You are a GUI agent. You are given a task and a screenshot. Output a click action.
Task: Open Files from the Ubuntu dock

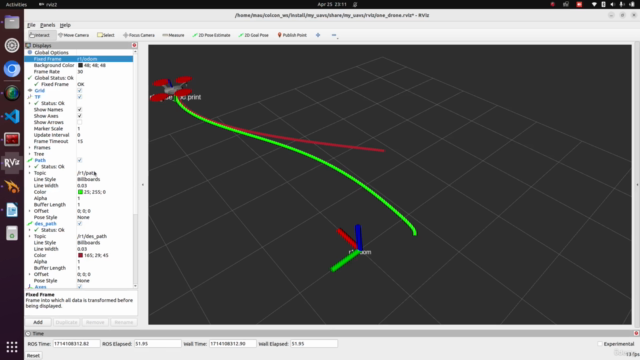pyautogui.click(x=12, y=22)
